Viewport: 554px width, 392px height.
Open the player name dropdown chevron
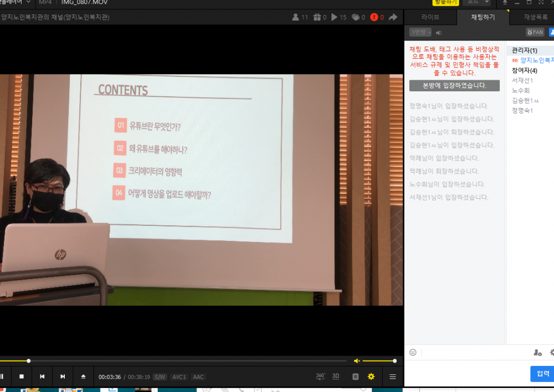28,2
